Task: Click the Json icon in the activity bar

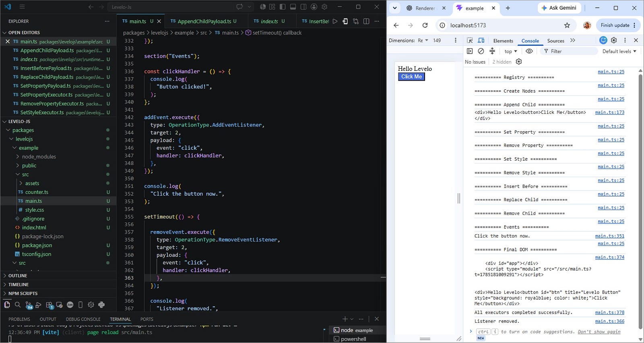Action: pyautogui.click(x=70, y=305)
